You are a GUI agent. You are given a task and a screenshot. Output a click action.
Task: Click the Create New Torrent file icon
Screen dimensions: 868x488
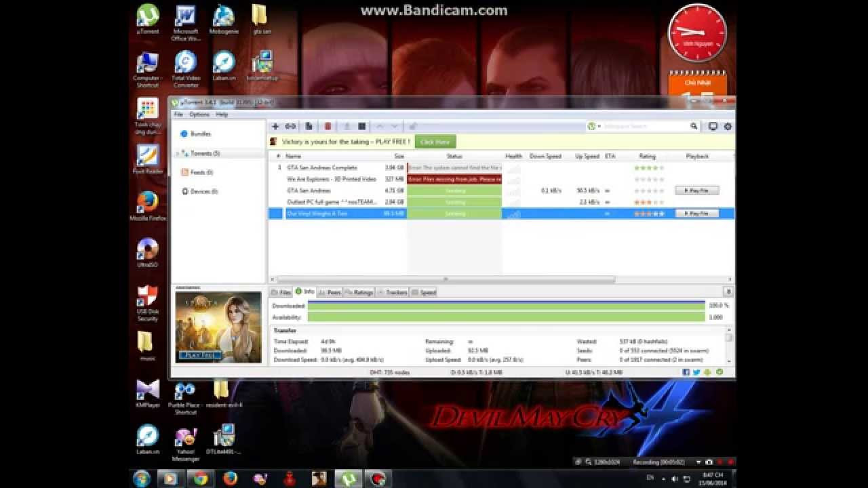(x=309, y=126)
